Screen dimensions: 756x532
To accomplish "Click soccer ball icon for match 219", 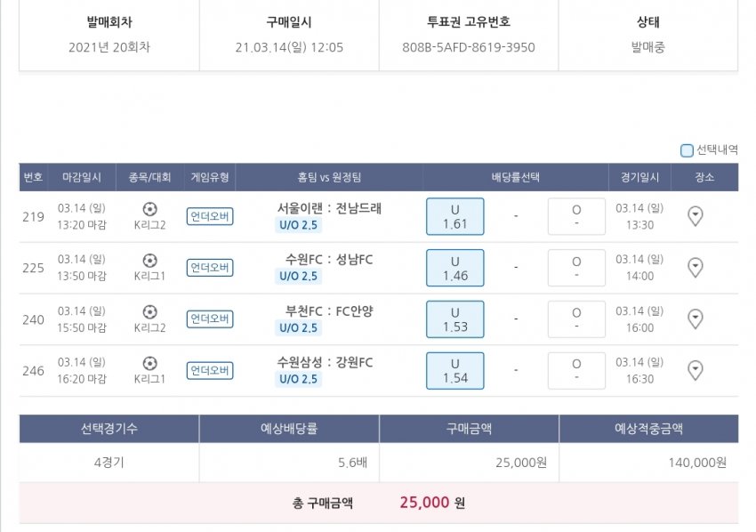I will (149, 209).
